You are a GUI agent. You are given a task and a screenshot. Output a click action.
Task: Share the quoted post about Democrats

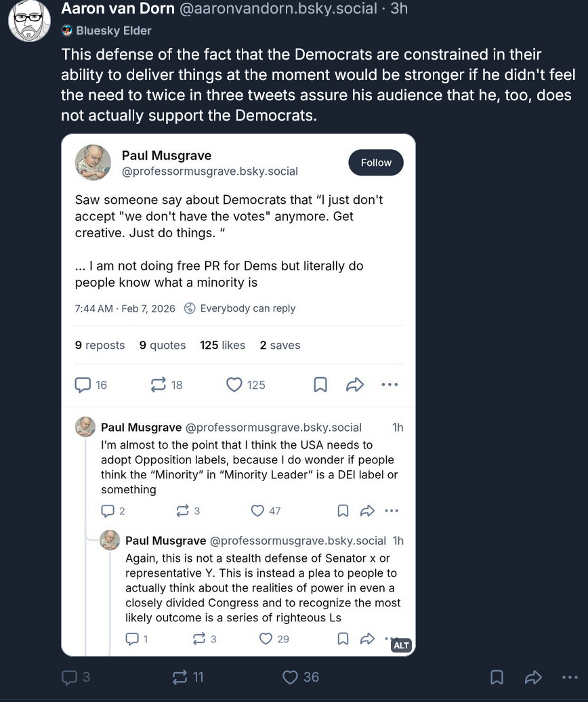tap(355, 385)
